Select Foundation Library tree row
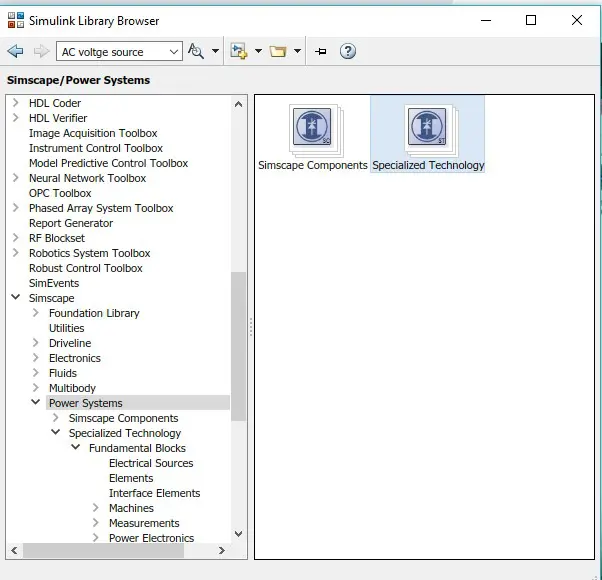This screenshot has height=580, width=602. pyautogui.click(x=94, y=313)
